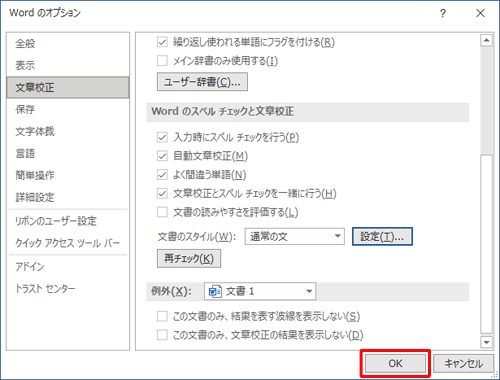
Task: Switch to 言語 category
Action: [x=68, y=153]
